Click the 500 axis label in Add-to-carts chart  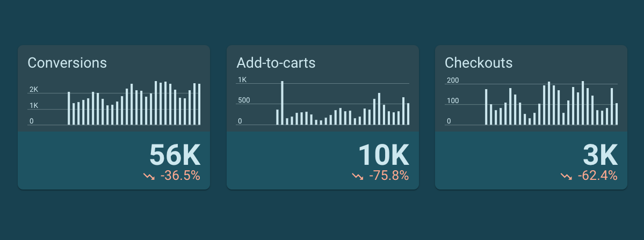tap(243, 100)
